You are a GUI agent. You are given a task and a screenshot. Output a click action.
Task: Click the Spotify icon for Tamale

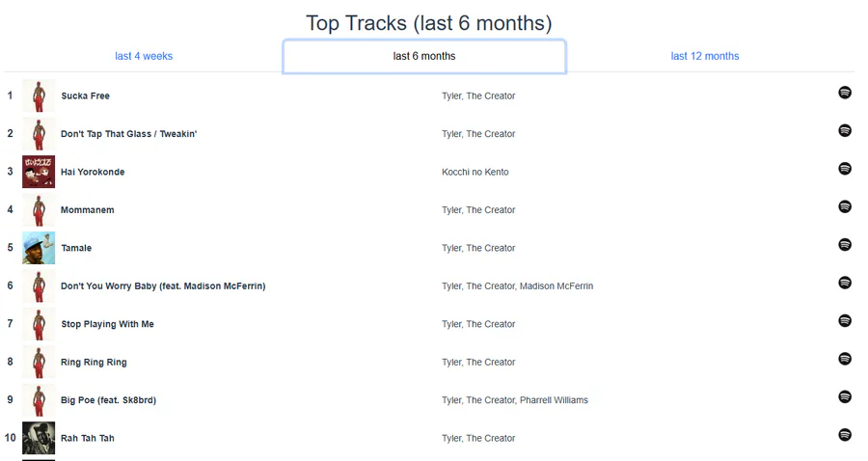(x=845, y=245)
